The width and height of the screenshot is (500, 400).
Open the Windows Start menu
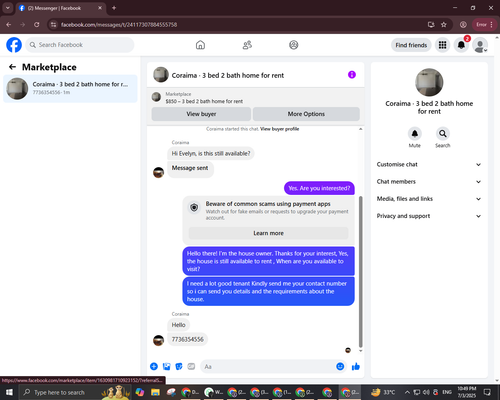9,392
